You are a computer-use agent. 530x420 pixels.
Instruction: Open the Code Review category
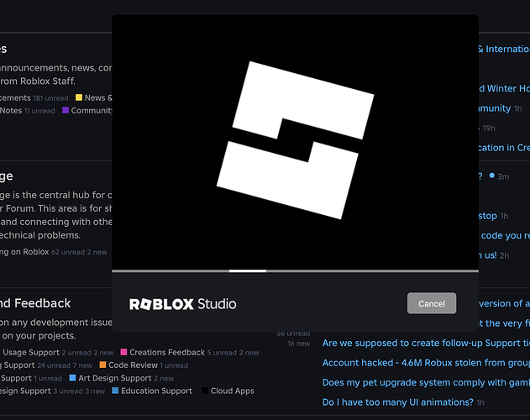pyautogui.click(x=133, y=365)
